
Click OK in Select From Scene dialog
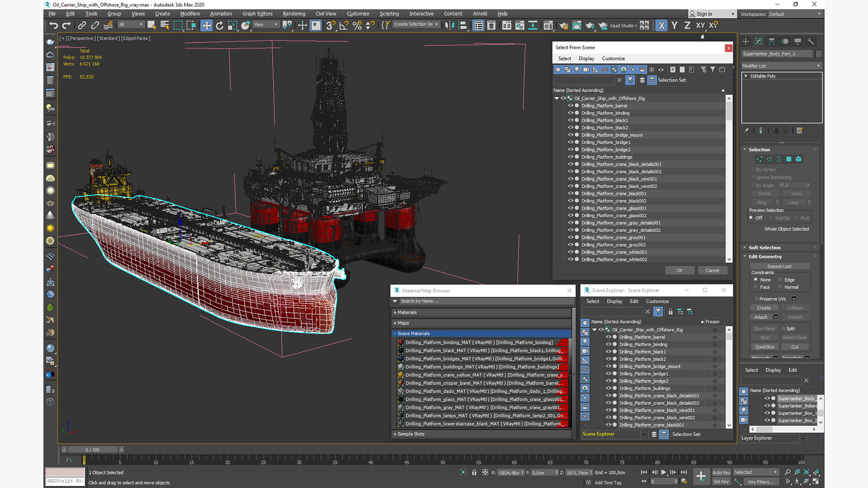pyautogui.click(x=679, y=270)
